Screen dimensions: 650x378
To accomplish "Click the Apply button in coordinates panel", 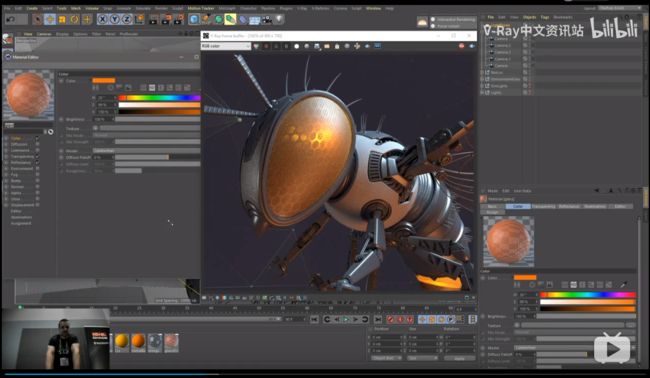I will tap(459, 358).
